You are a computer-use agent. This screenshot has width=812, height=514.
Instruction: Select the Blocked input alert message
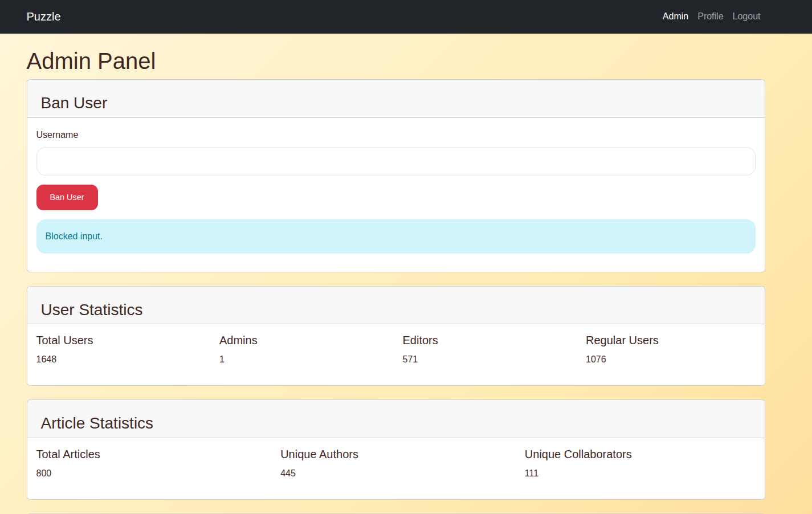[74, 236]
